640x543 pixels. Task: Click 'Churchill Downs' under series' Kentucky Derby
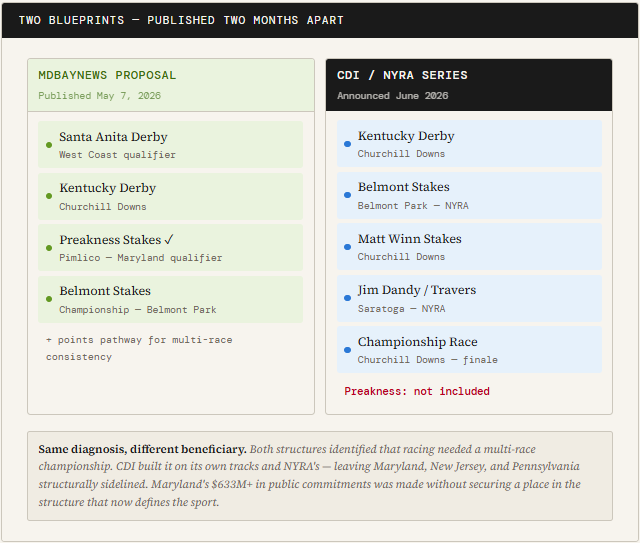coord(401,154)
